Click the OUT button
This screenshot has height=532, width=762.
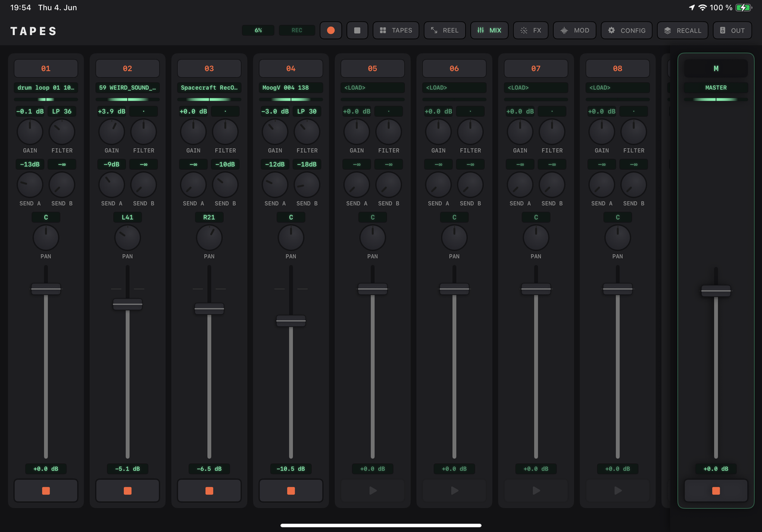732,30
